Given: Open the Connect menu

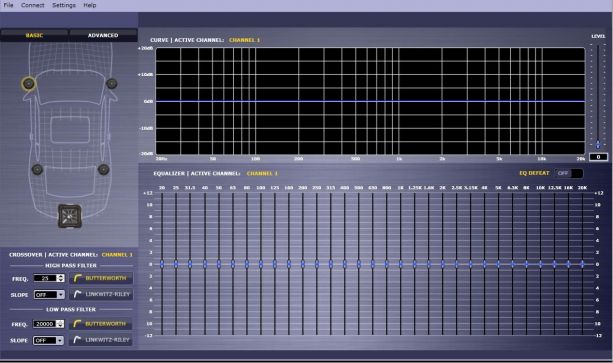Looking at the screenshot, I should tap(32, 5).
